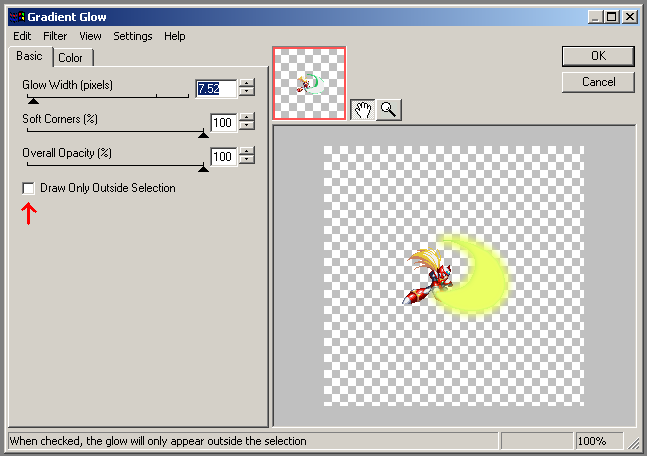Enable Draw Only Outside Selection checkbox

point(28,188)
